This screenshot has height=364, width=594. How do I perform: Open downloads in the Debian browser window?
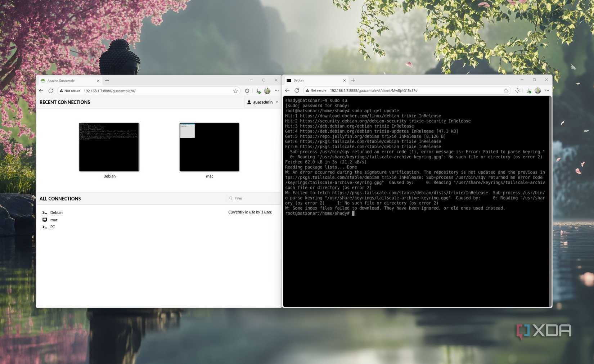point(528,91)
